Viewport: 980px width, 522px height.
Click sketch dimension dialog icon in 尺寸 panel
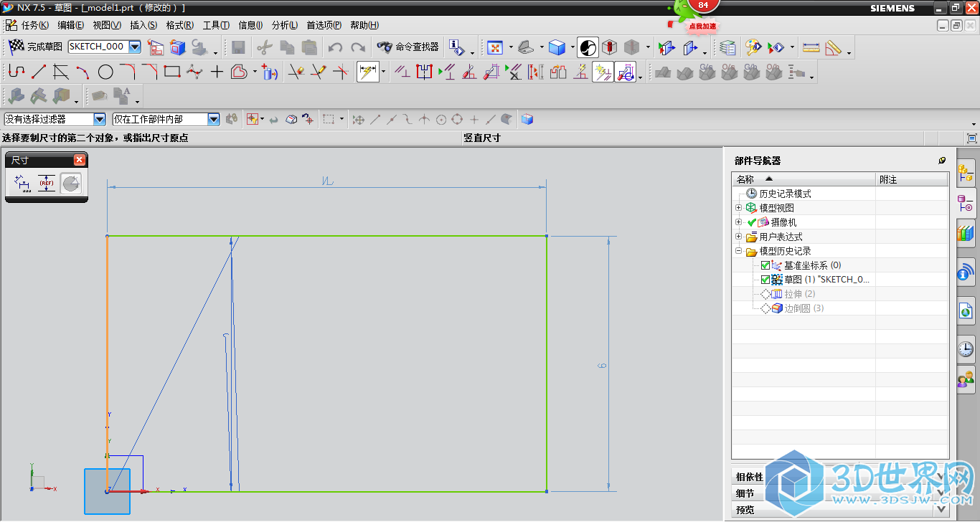(23, 184)
